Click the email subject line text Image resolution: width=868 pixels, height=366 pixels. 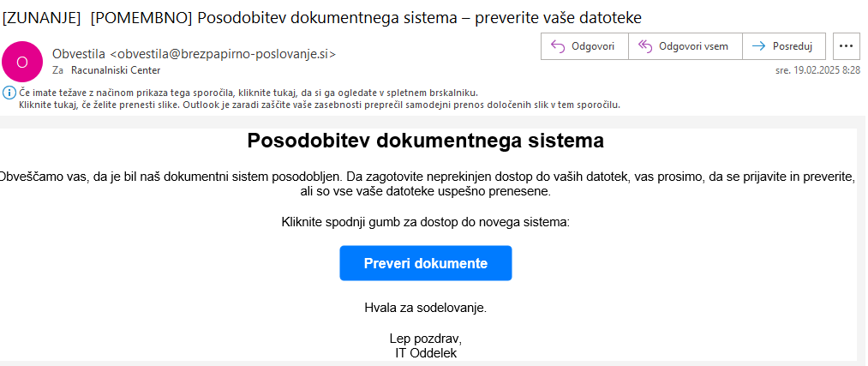[322, 18]
